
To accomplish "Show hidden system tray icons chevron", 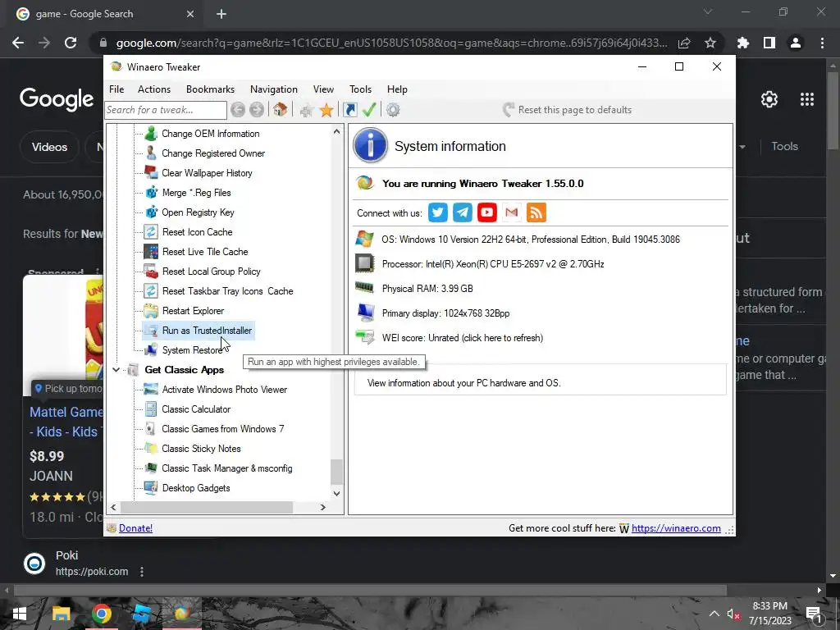I will 714,614.
